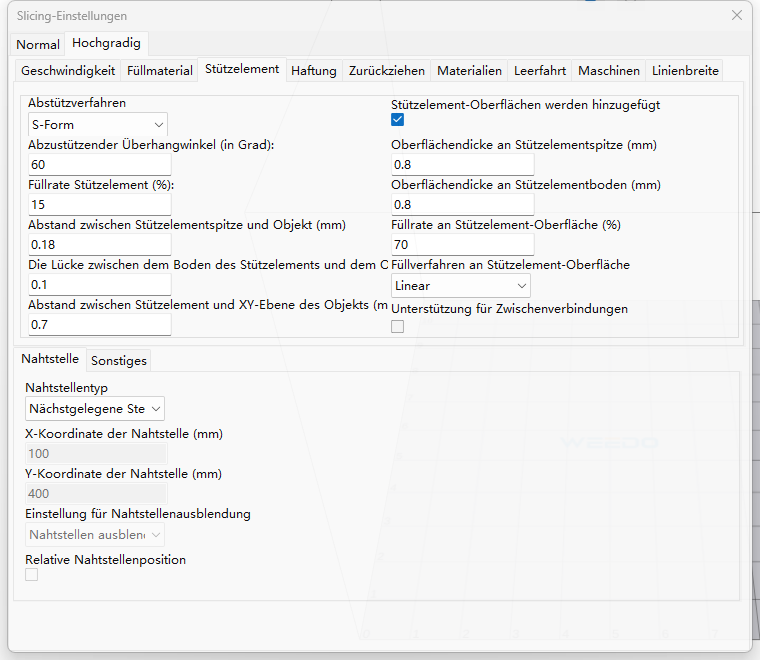Go to the Zurückziehen tab
The width and height of the screenshot is (760, 660).
click(387, 71)
